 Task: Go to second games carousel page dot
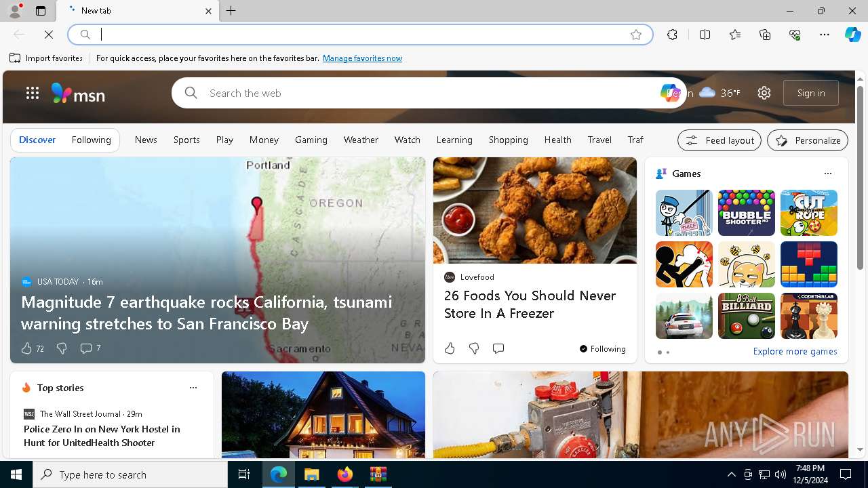coord(668,352)
